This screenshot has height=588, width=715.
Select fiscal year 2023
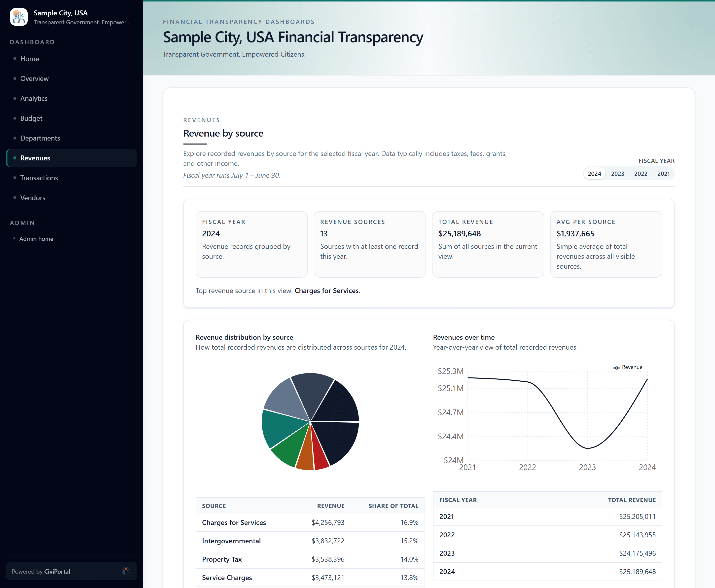tap(617, 173)
